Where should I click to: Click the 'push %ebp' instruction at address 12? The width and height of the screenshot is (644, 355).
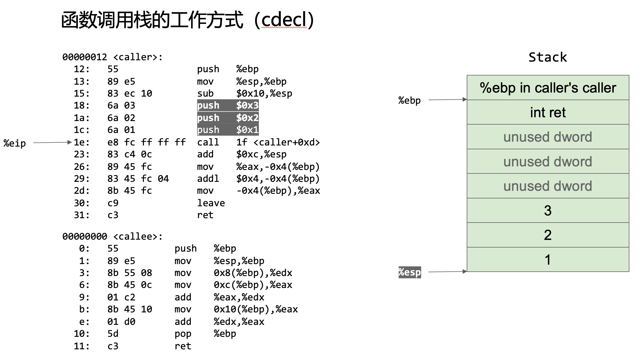[228, 69]
